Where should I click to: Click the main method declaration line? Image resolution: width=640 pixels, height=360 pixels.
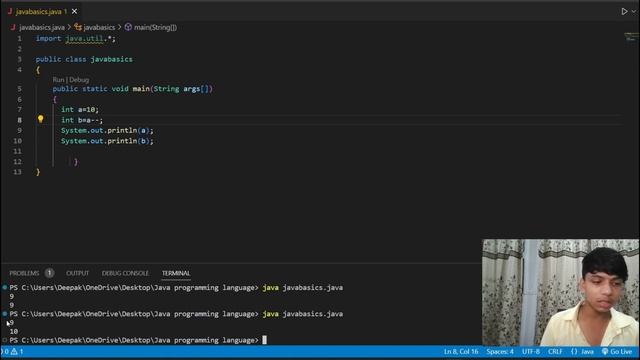tap(133, 89)
